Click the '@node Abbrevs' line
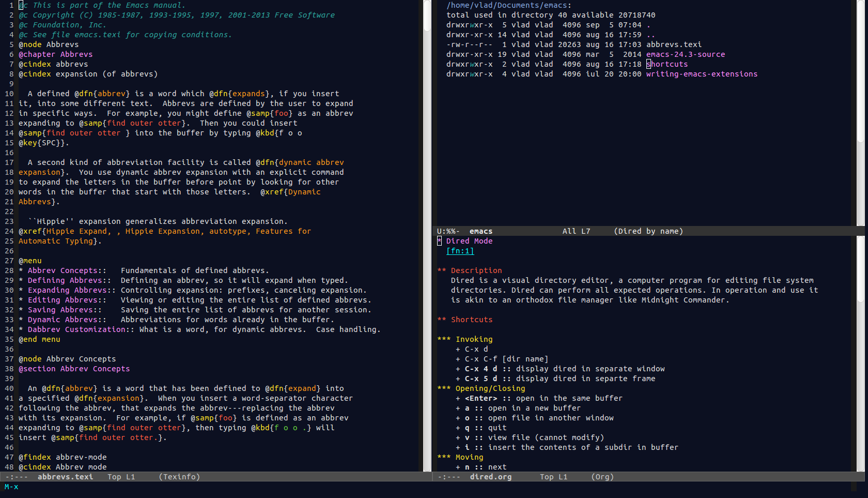This screenshot has width=868, height=498. coord(49,44)
